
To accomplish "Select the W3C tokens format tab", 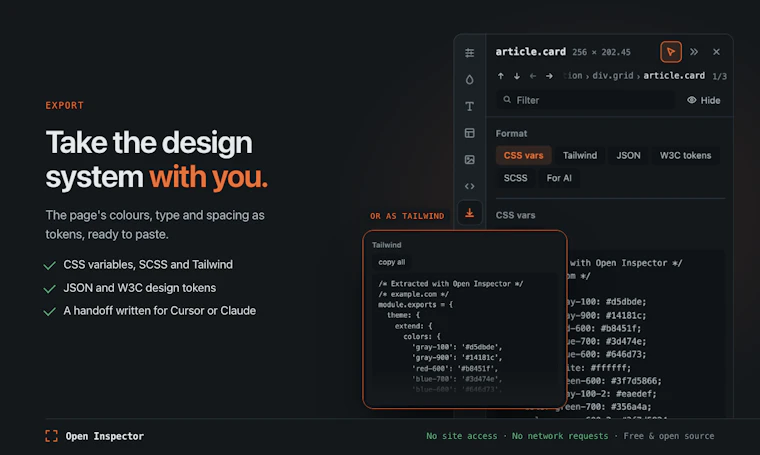I will click(x=685, y=156).
